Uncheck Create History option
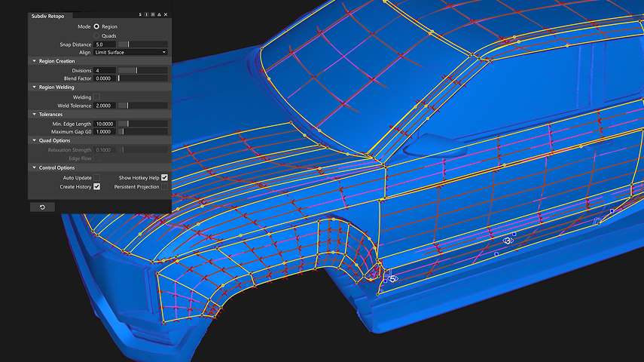Image resolution: width=644 pixels, height=362 pixels. [96, 187]
